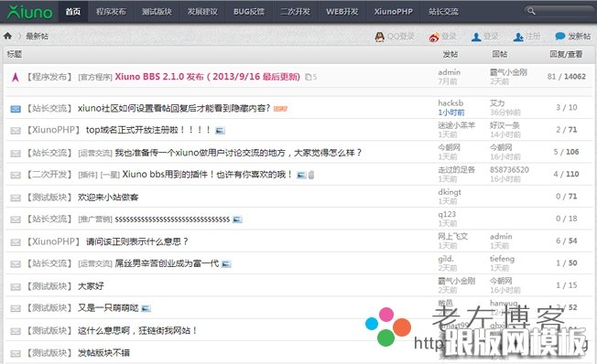Open thread xiuno社区如何设置看帖回复

tap(174, 109)
